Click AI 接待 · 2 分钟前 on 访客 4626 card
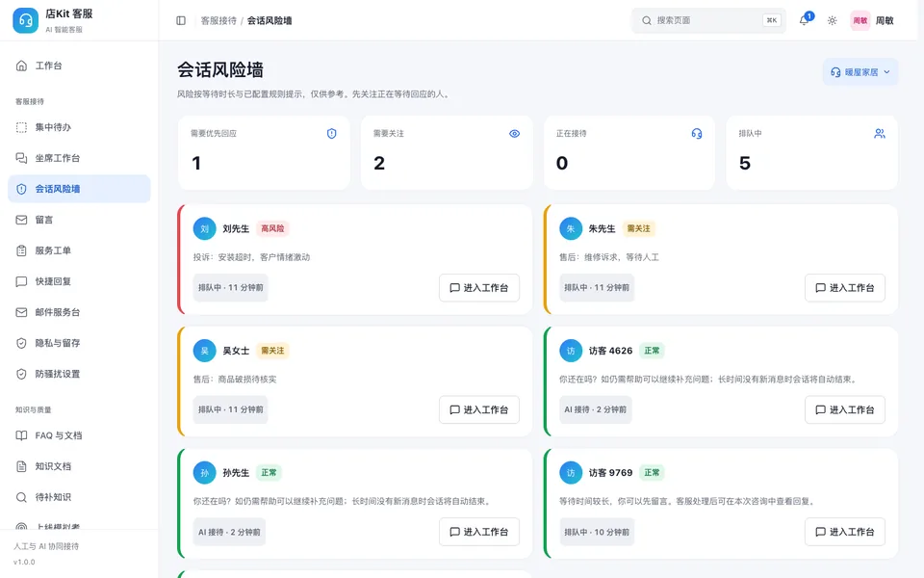 pyautogui.click(x=595, y=410)
